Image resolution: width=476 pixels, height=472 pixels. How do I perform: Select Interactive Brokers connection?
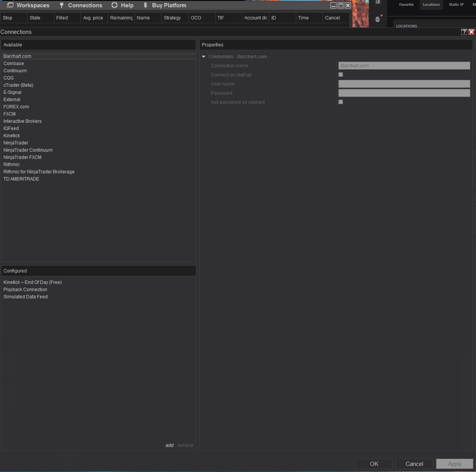point(98,121)
